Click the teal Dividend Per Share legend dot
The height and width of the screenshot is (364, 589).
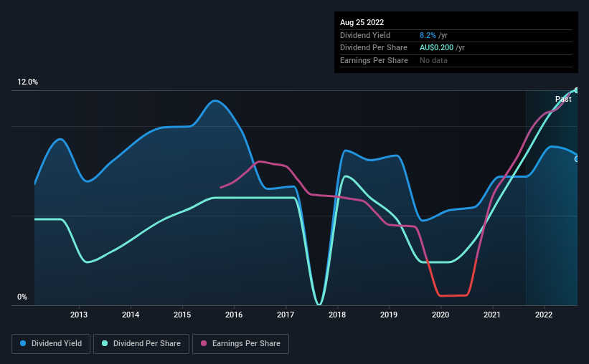point(105,343)
